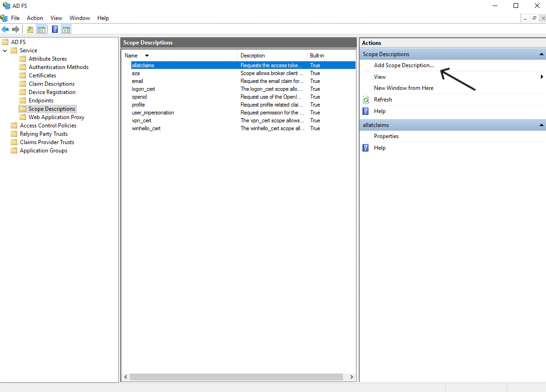Open the File menu
This screenshot has width=546, height=392.
point(15,18)
